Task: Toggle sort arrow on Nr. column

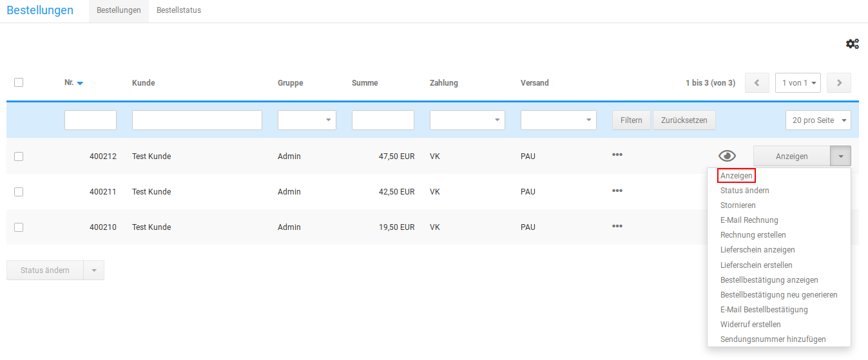Action: [80, 83]
